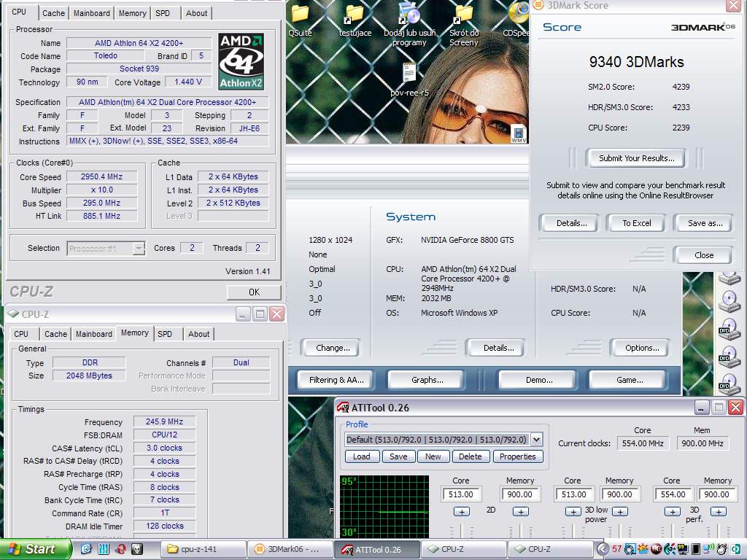Open the second disc drive icon on right edge
This screenshot has width=747, height=560.
pyautogui.click(x=729, y=301)
